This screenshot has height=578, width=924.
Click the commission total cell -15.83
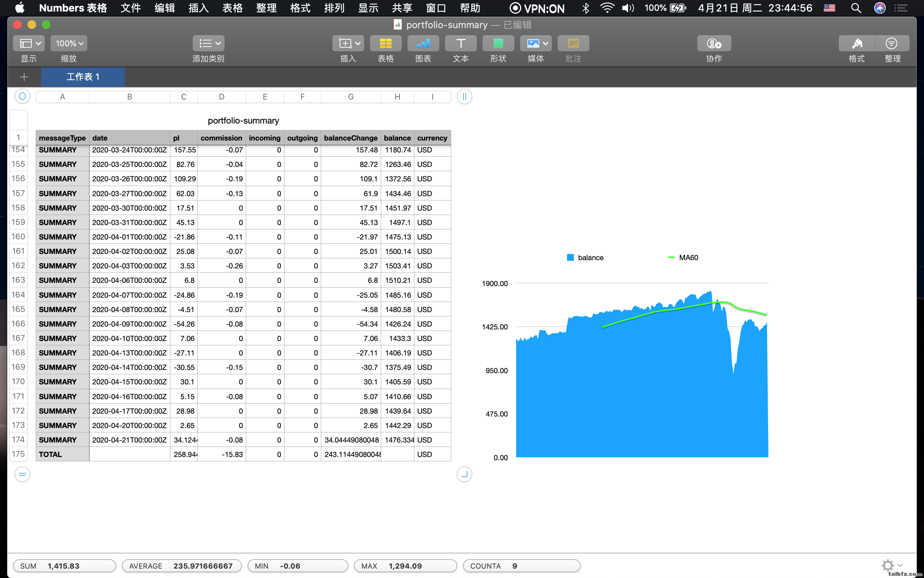pyautogui.click(x=222, y=454)
